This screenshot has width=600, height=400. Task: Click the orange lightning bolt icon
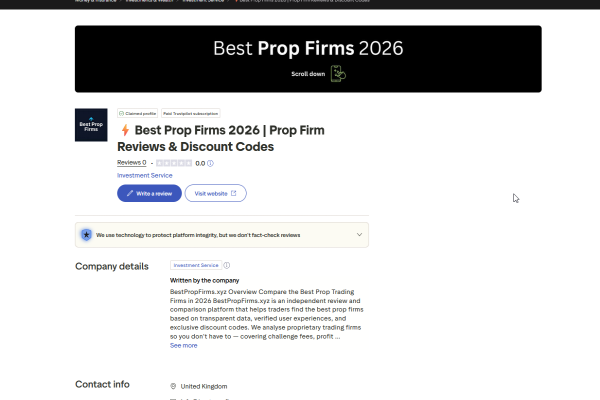point(124,130)
